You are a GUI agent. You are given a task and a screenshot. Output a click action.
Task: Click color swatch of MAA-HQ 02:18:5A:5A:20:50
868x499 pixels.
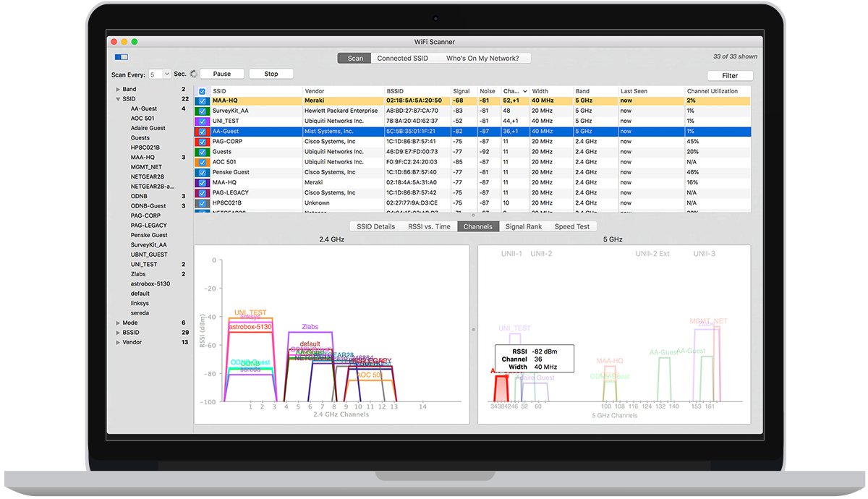(x=202, y=101)
